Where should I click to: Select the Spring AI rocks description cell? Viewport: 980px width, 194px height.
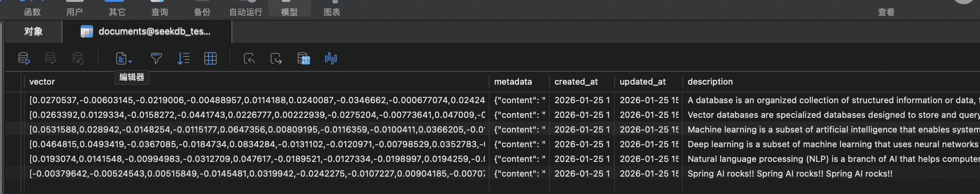click(x=790, y=174)
